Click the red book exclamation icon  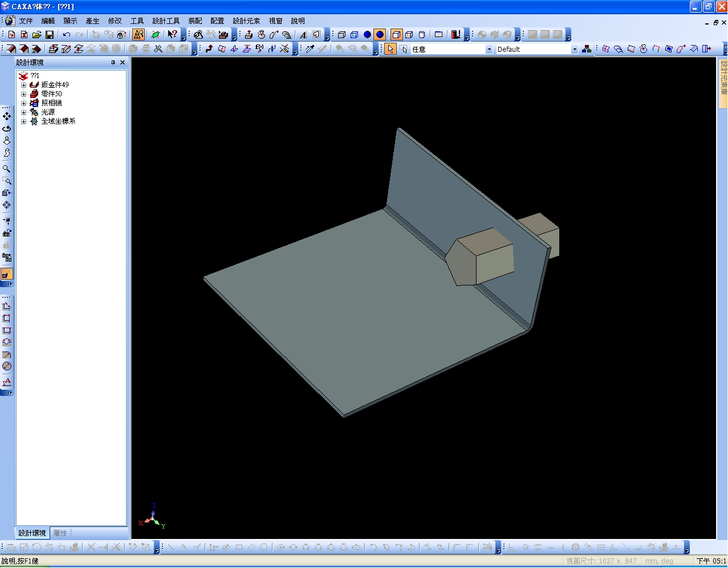(455, 35)
